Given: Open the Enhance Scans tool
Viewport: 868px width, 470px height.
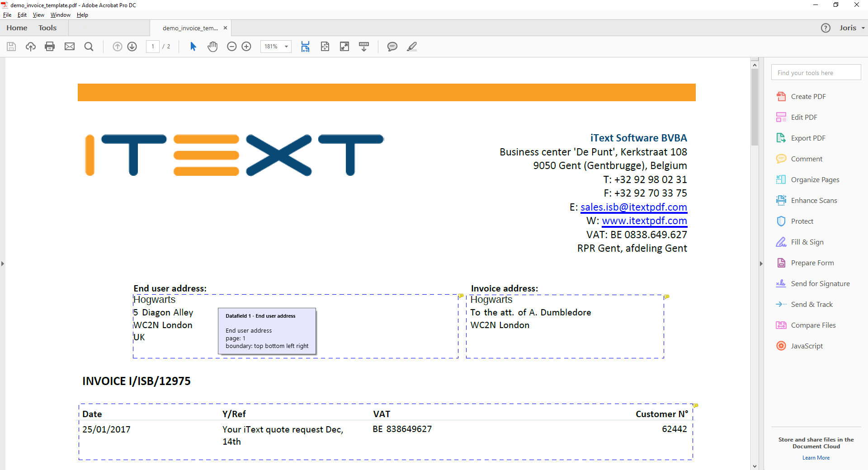Looking at the screenshot, I should (x=813, y=200).
